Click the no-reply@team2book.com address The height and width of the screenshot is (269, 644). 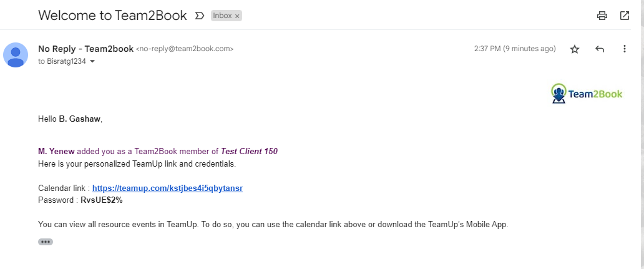tap(185, 49)
